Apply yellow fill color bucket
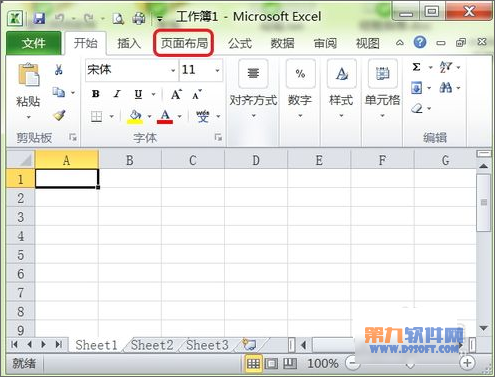The width and height of the screenshot is (495, 377). [x=135, y=117]
